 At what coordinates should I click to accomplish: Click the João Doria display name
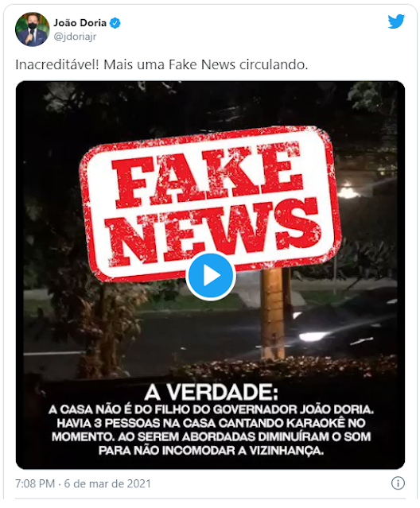click(80, 23)
